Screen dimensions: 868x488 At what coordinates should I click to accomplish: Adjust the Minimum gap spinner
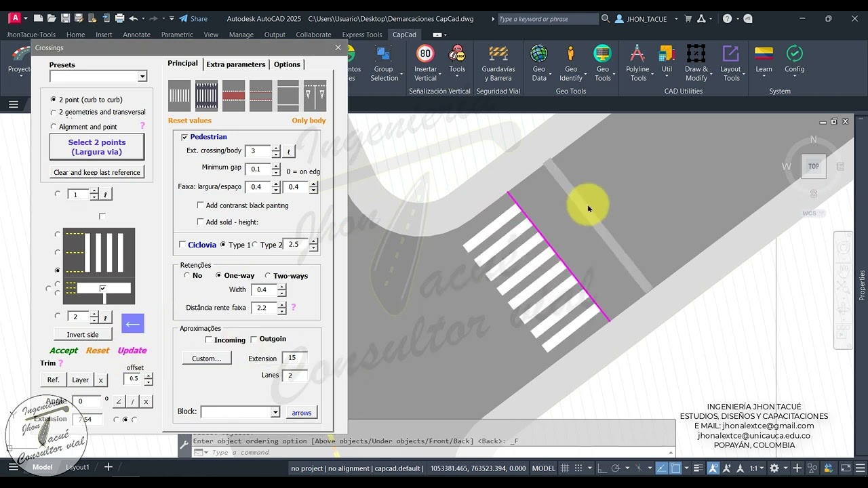[276, 169]
